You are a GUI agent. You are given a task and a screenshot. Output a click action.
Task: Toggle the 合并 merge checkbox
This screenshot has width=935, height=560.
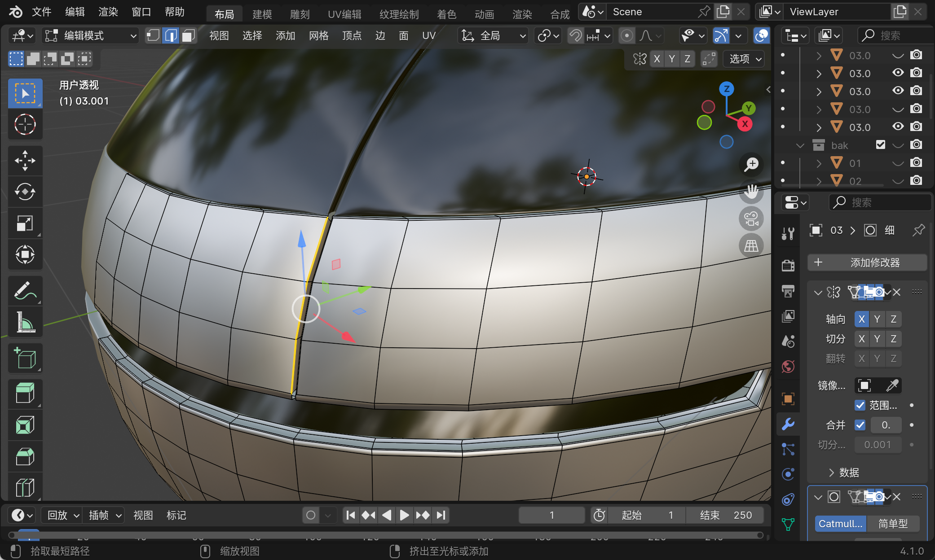click(x=860, y=425)
